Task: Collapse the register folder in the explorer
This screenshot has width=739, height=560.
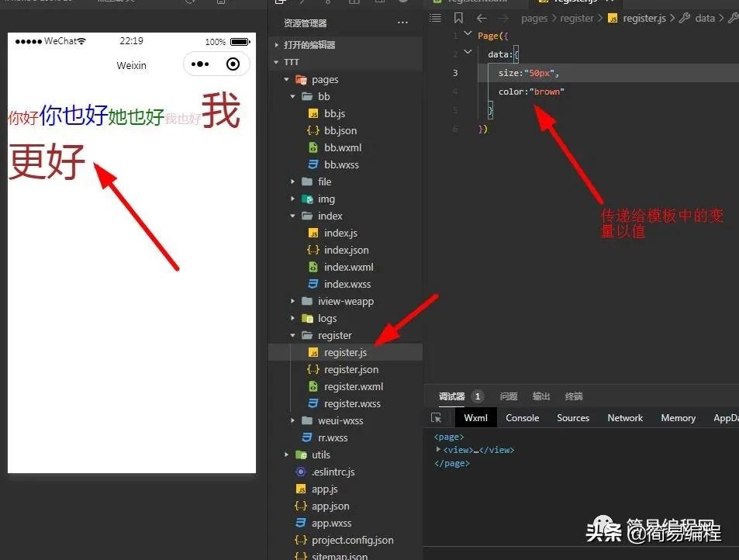Action: point(292,335)
